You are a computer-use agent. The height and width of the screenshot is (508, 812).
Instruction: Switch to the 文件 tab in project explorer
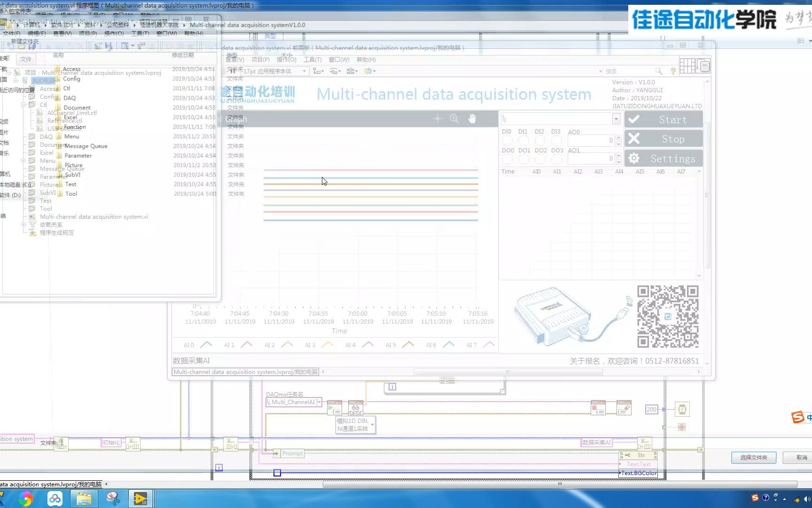click(26, 59)
